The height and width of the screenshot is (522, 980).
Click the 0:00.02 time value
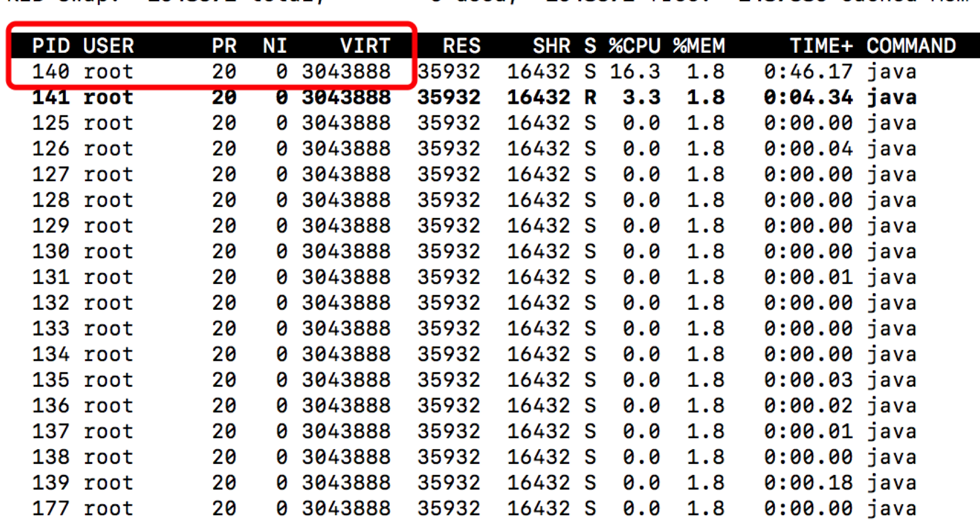tap(808, 406)
